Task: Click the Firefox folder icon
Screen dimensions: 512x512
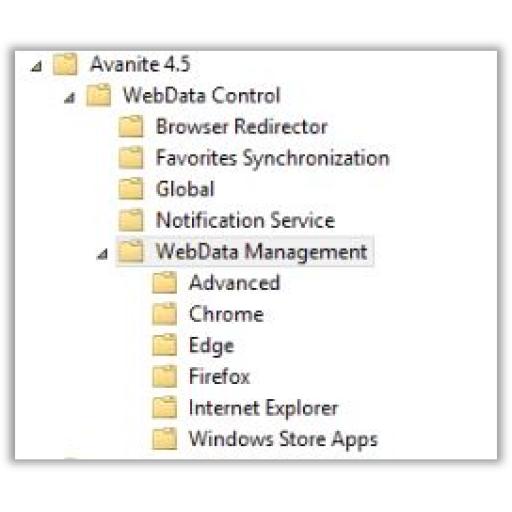Action: (x=164, y=376)
